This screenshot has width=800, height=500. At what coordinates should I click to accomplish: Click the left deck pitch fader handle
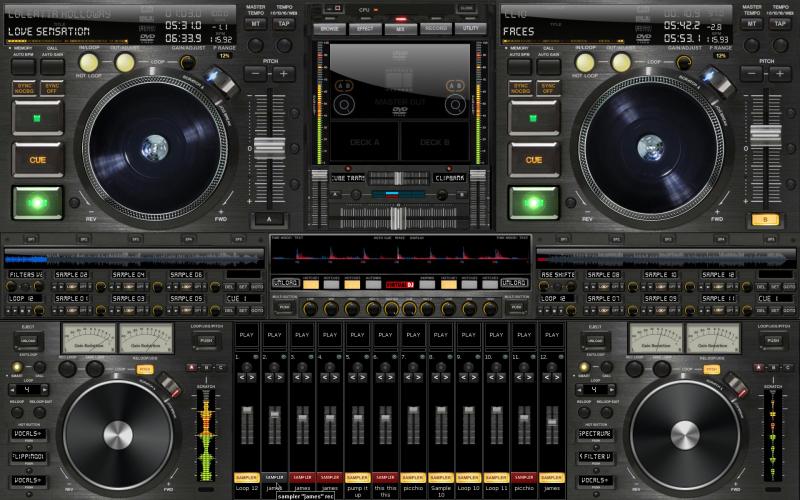pos(269,148)
